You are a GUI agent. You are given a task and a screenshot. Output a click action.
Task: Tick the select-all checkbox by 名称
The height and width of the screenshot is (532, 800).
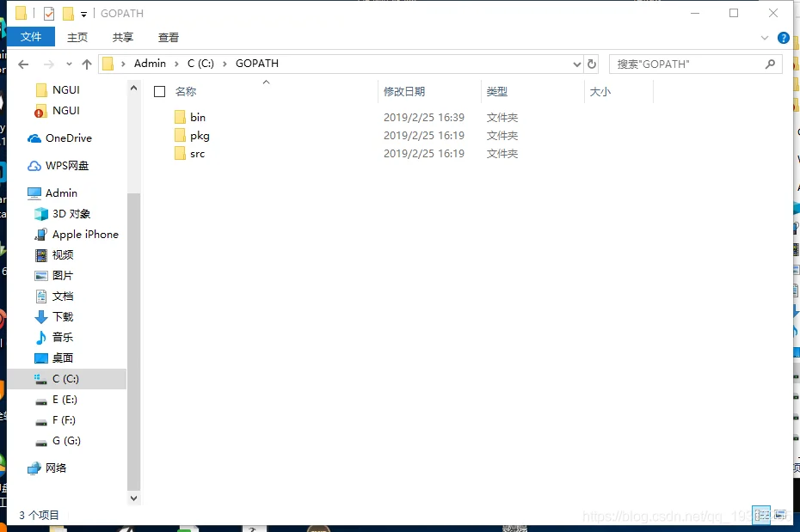(x=160, y=92)
